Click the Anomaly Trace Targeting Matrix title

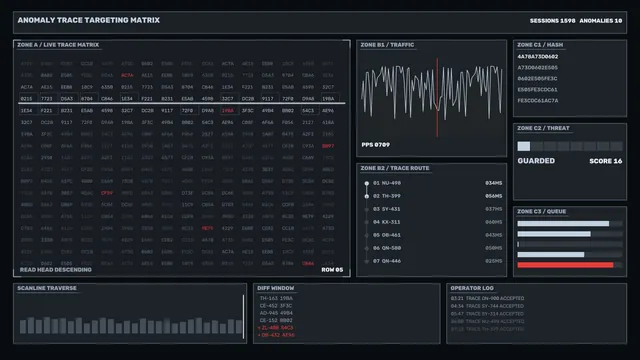pyautogui.click(x=89, y=20)
